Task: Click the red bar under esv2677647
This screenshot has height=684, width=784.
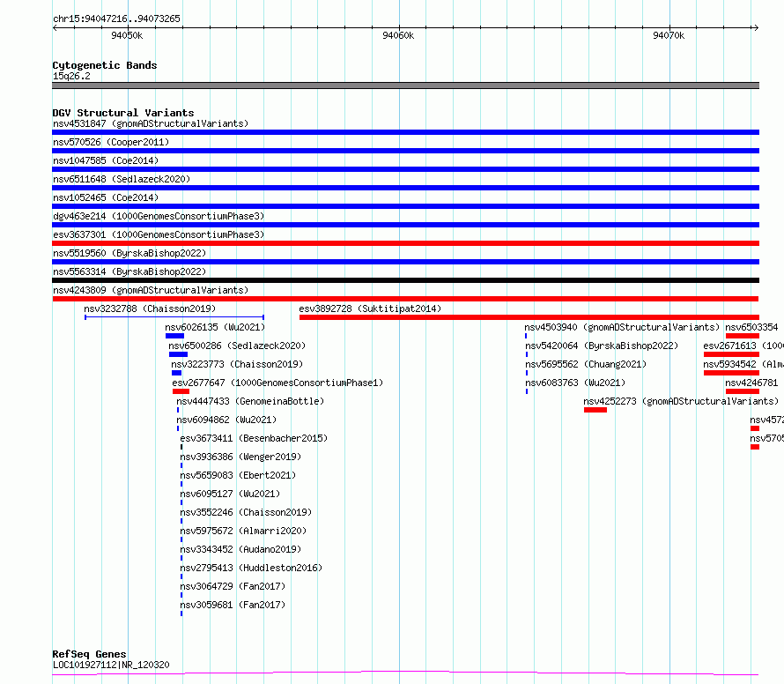Action: click(x=181, y=391)
